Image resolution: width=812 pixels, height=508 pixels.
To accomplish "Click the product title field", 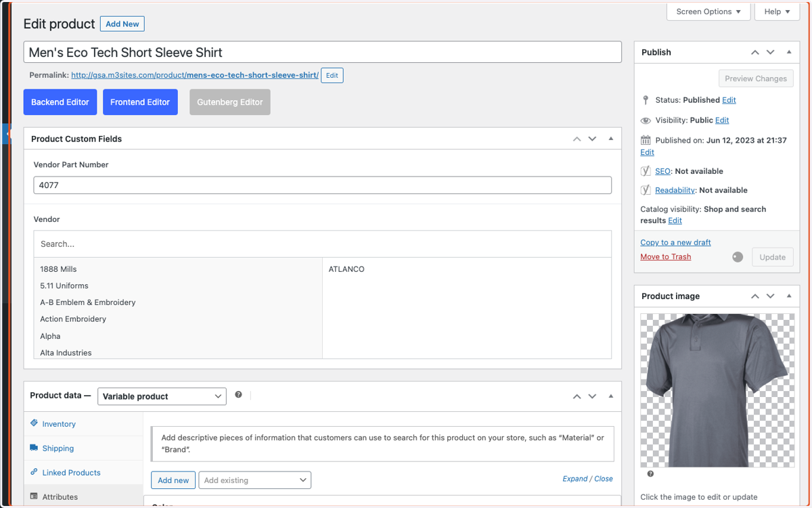I will [322, 52].
